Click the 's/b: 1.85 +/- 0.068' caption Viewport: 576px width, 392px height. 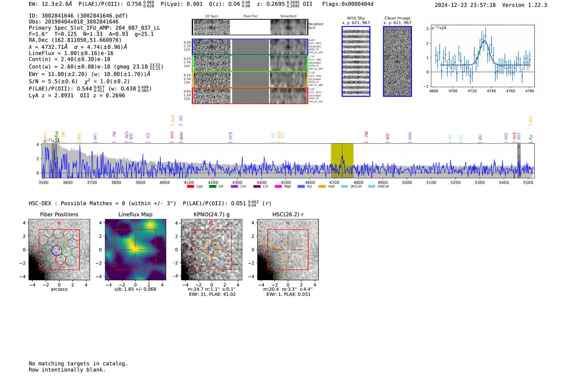[135, 289]
